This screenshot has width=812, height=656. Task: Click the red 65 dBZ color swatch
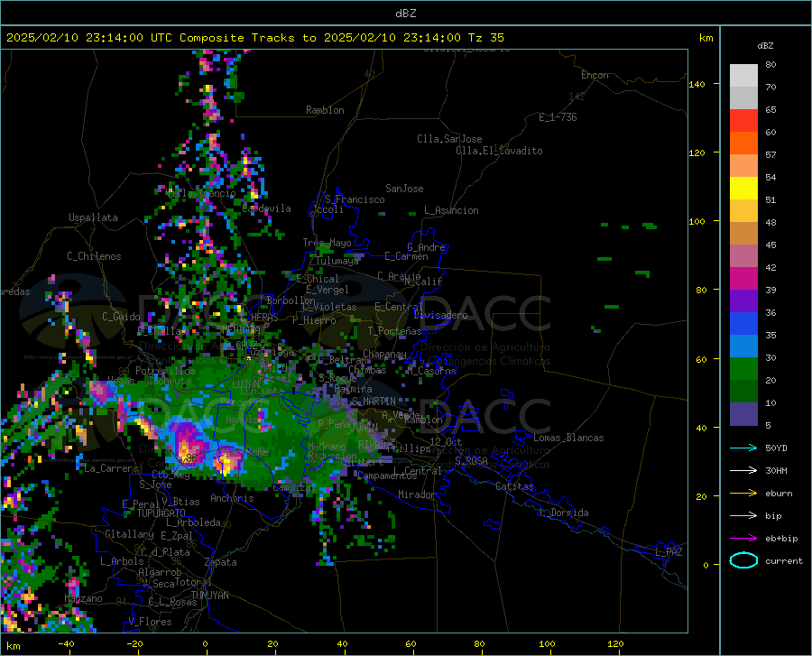coord(743,121)
